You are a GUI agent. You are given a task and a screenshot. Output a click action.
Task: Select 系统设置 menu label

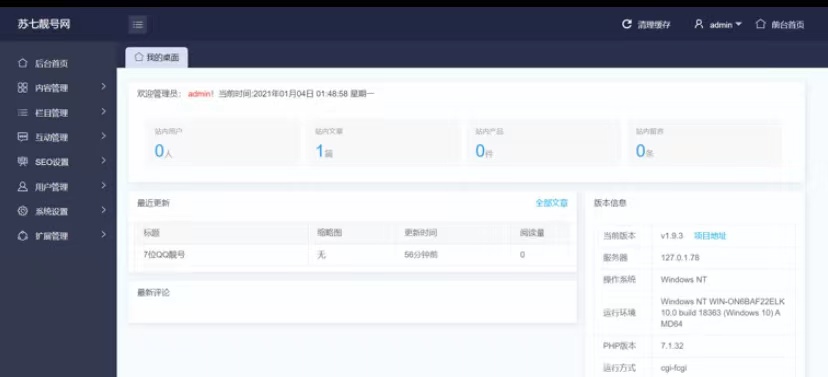point(51,212)
